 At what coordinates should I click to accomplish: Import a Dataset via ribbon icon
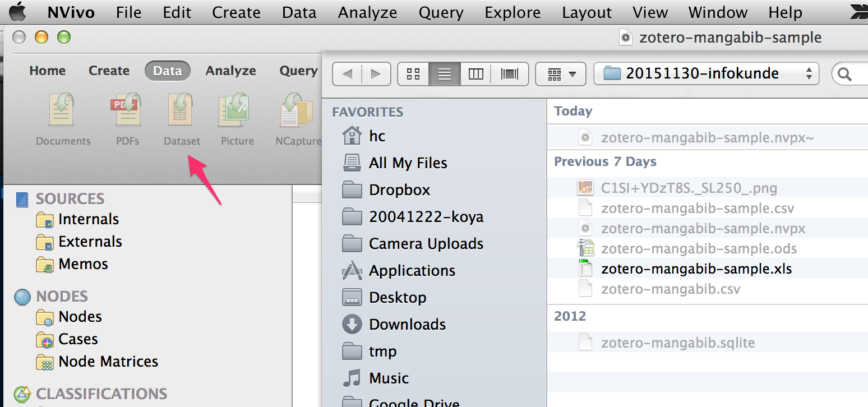182,110
